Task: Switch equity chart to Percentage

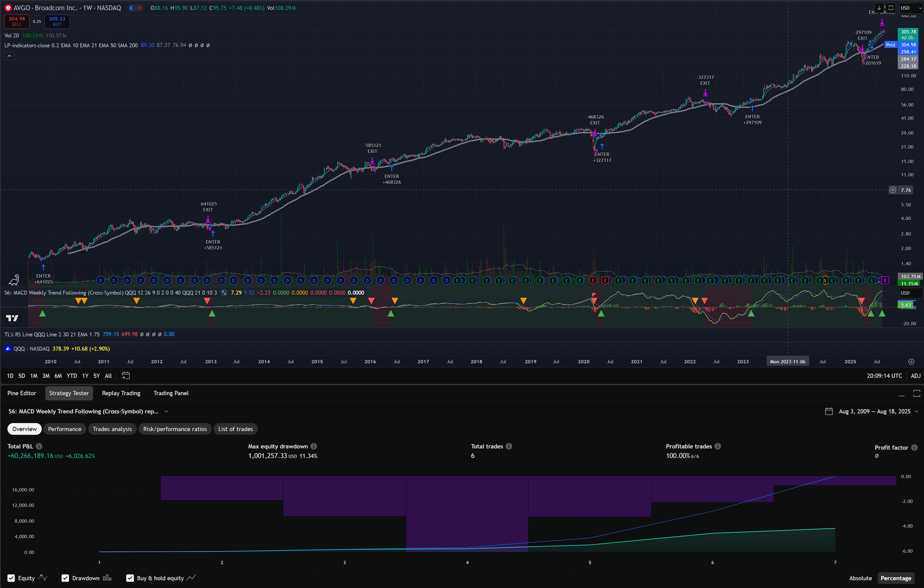Action: (896, 578)
